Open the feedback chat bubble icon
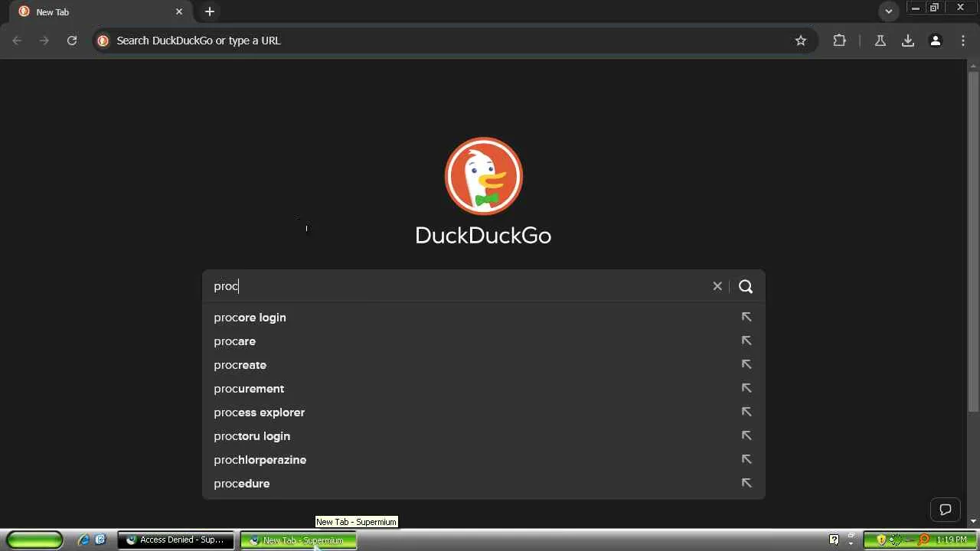This screenshot has width=980, height=551. 946,510
